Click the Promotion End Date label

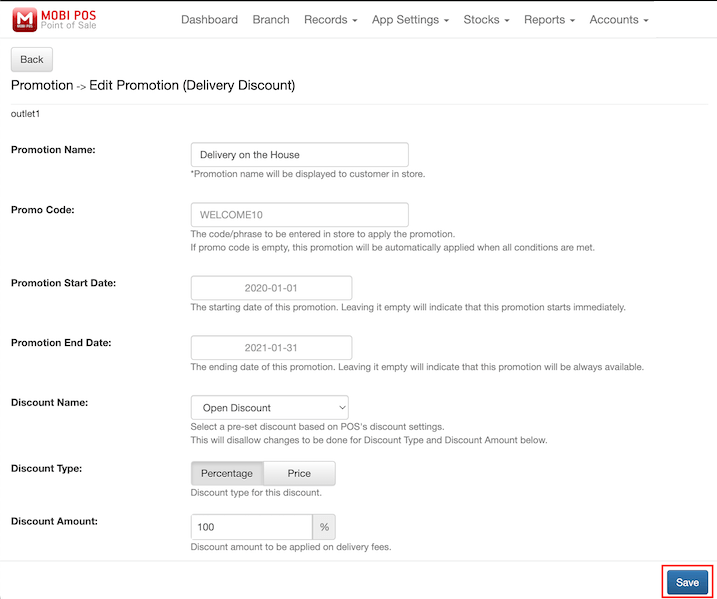pyautogui.click(x=61, y=343)
